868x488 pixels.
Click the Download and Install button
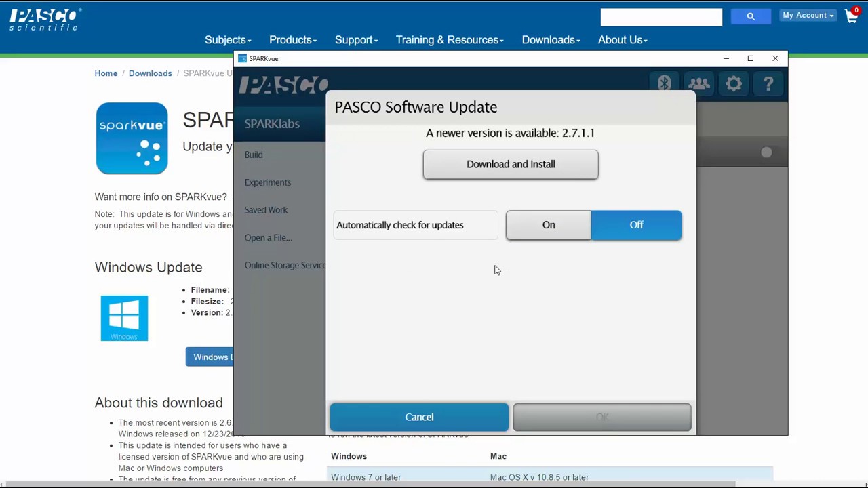(x=511, y=164)
